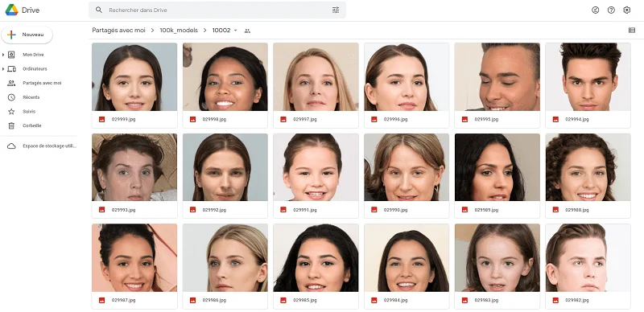Click the offline status icon
644x312 pixels.
point(595,10)
